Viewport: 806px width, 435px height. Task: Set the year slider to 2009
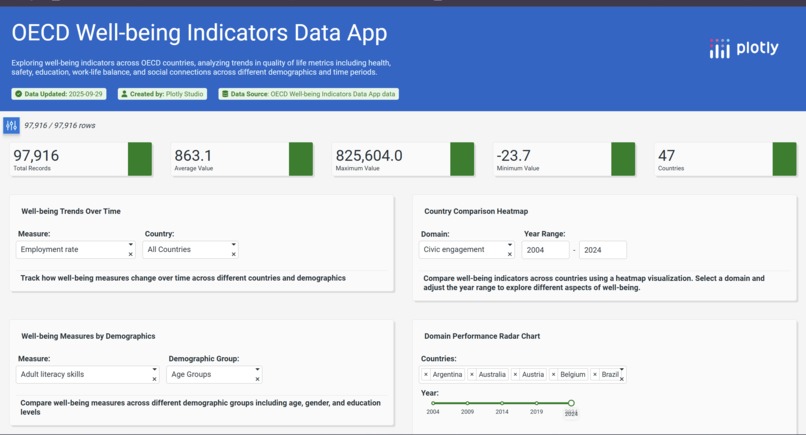467,403
